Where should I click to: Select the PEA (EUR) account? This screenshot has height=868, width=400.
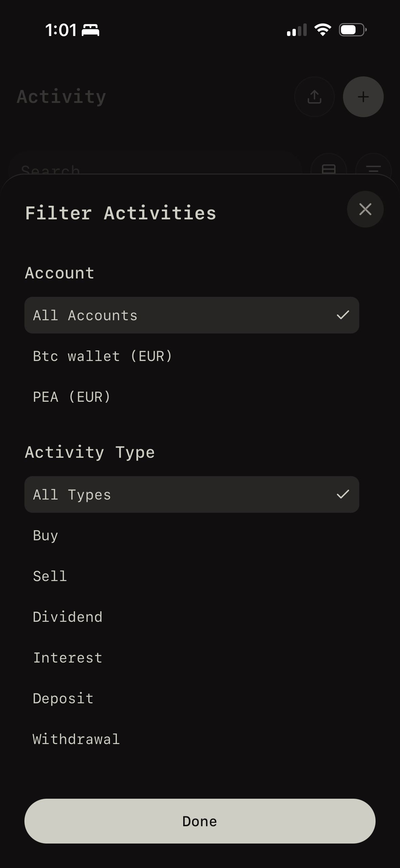71,396
